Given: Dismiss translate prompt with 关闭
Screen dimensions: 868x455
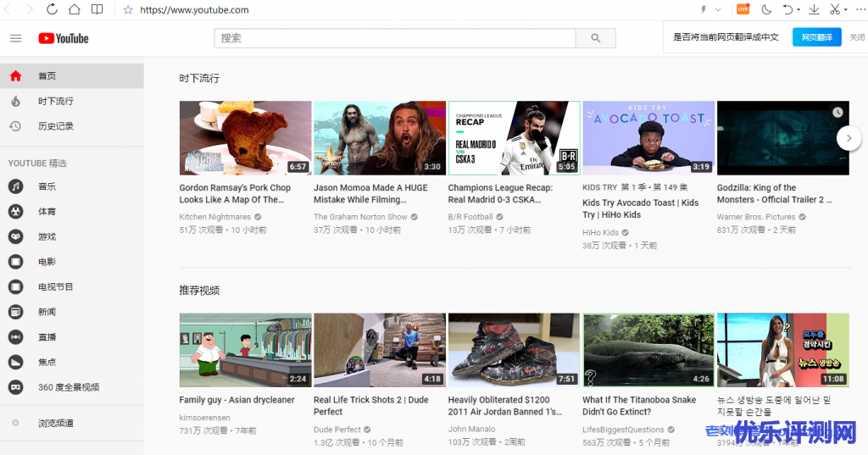Looking at the screenshot, I should (858, 37).
